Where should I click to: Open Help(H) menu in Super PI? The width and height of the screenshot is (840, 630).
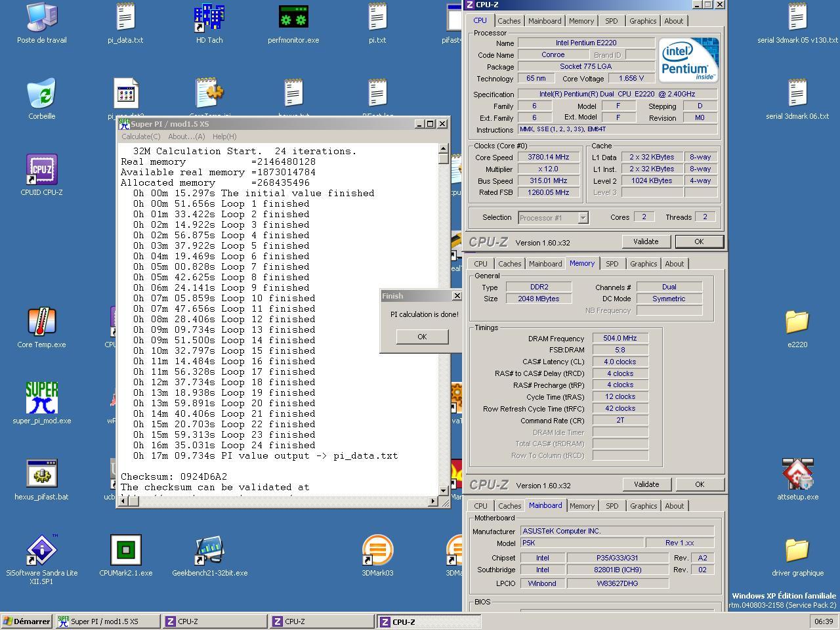(224, 136)
